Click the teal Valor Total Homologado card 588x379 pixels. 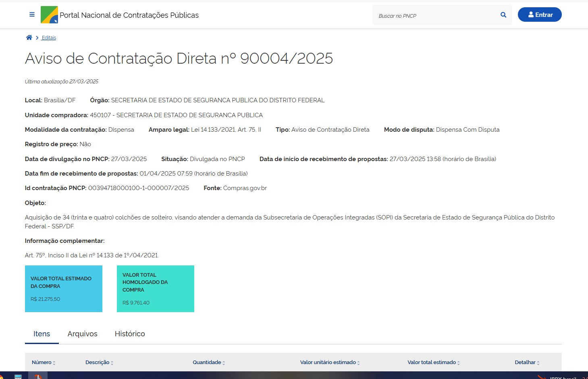tap(156, 288)
